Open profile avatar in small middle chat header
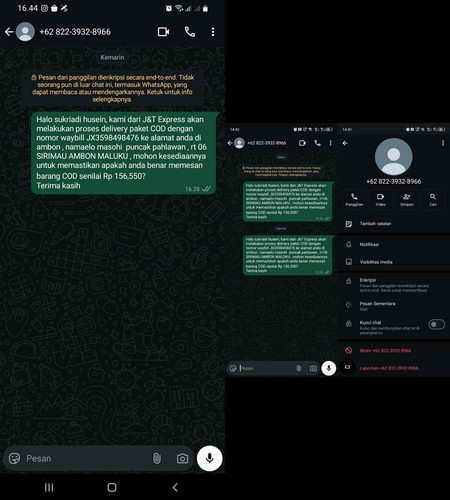This screenshot has width=450, height=500. (x=239, y=143)
